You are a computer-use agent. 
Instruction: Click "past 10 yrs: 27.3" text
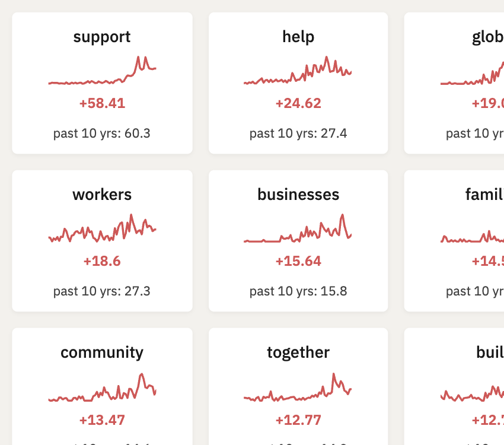tap(102, 291)
